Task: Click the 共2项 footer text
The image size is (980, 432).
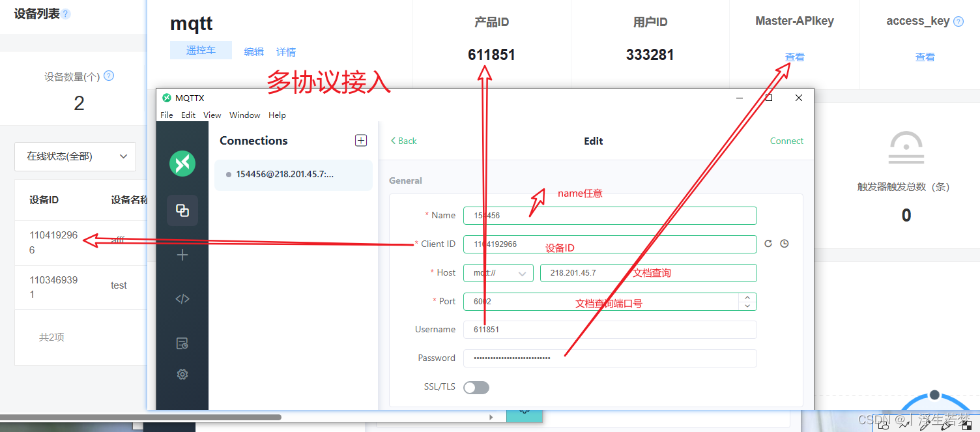Action: tap(51, 337)
